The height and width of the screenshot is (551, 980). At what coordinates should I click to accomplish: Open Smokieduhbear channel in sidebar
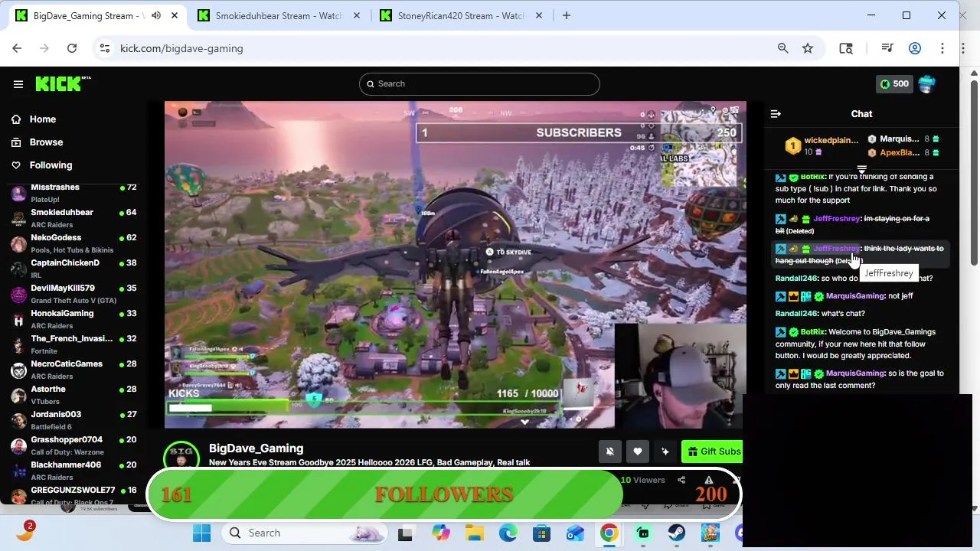(x=74, y=218)
